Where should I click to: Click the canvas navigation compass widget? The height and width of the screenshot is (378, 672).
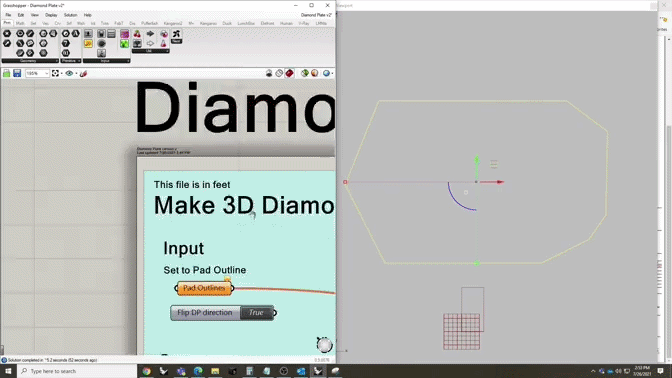324,345
